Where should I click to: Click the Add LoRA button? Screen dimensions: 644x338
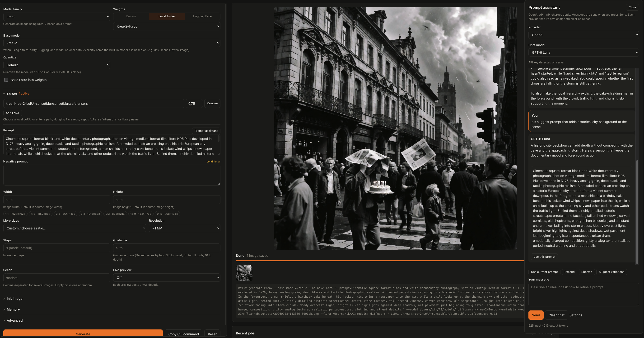(13, 113)
